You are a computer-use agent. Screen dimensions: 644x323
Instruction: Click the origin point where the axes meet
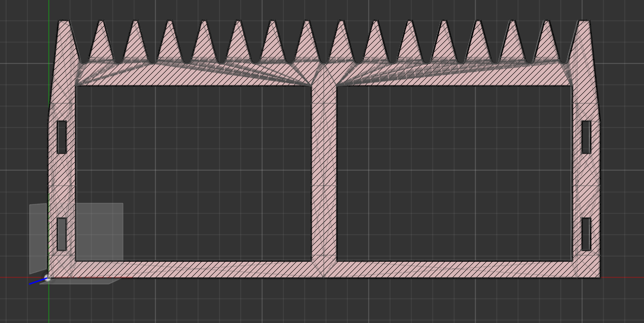click(x=49, y=277)
